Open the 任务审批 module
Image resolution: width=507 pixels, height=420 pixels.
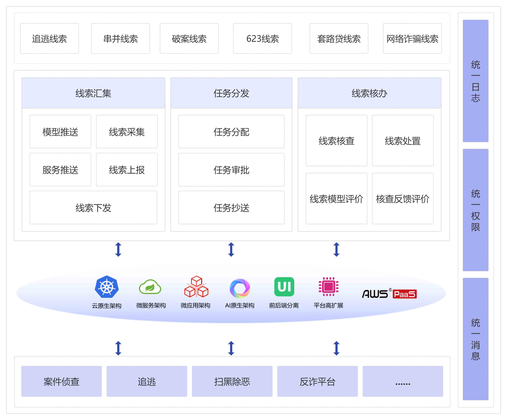231,170
